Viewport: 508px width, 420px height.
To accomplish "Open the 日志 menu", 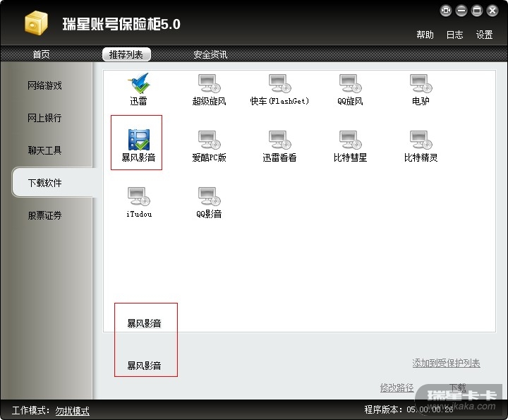I will pos(455,35).
